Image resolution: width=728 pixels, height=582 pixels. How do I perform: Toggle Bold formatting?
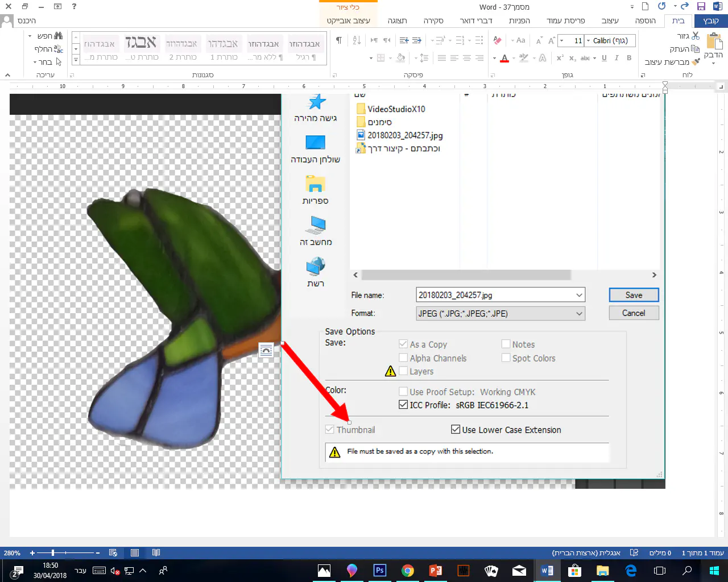click(629, 58)
